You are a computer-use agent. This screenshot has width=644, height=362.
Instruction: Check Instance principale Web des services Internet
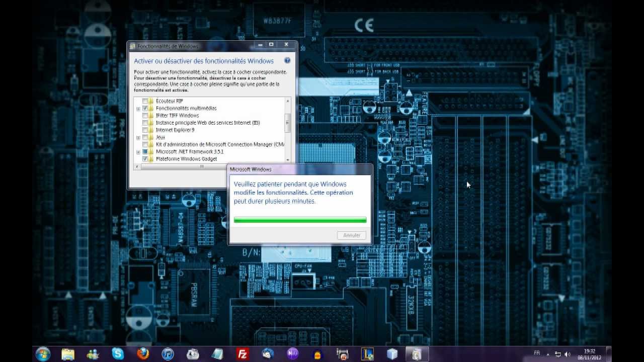145,123
